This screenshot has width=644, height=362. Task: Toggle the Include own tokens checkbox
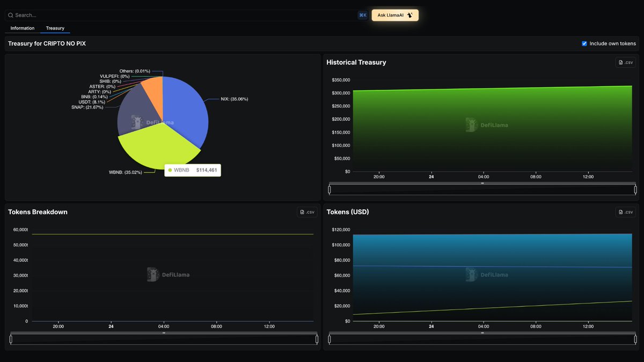584,43
